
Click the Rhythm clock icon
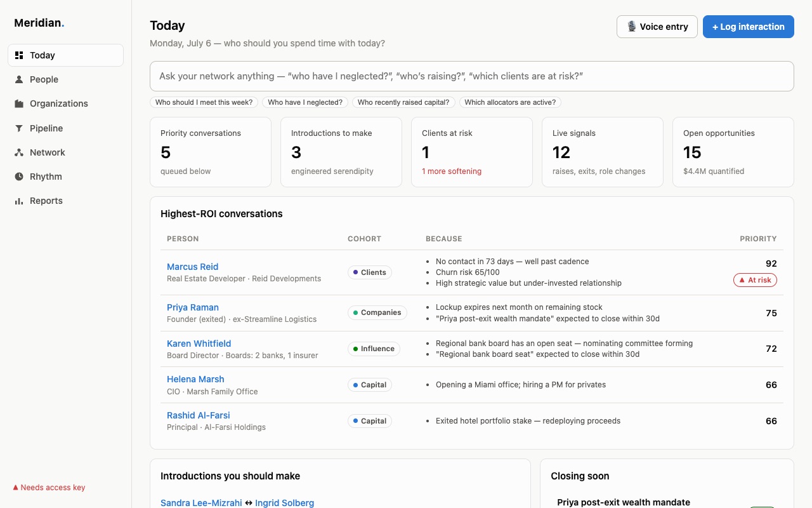pos(19,177)
